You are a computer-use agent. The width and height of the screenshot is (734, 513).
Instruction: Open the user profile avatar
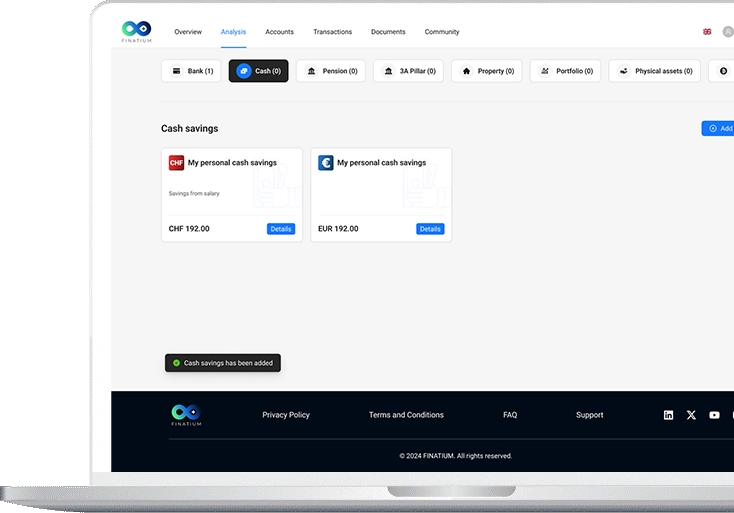[728, 32]
